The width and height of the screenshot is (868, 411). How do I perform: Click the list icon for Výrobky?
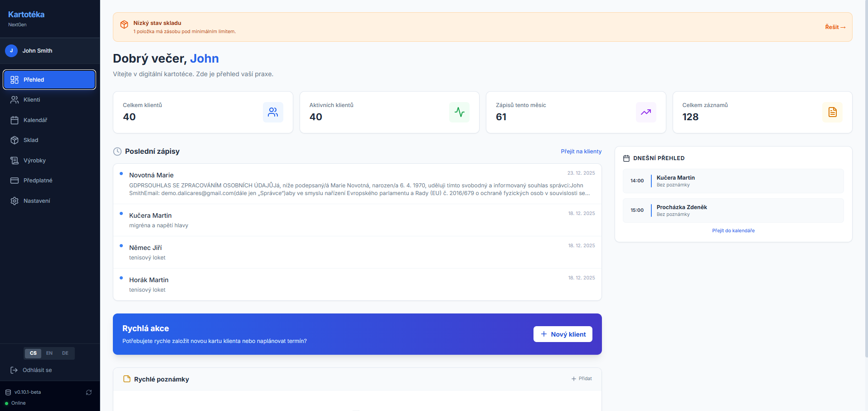click(15, 161)
